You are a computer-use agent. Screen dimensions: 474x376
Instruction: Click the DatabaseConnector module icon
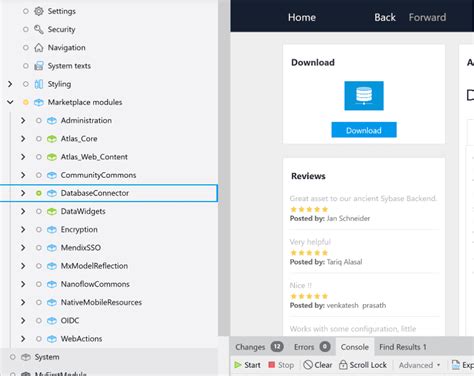[x=52, y=193]
